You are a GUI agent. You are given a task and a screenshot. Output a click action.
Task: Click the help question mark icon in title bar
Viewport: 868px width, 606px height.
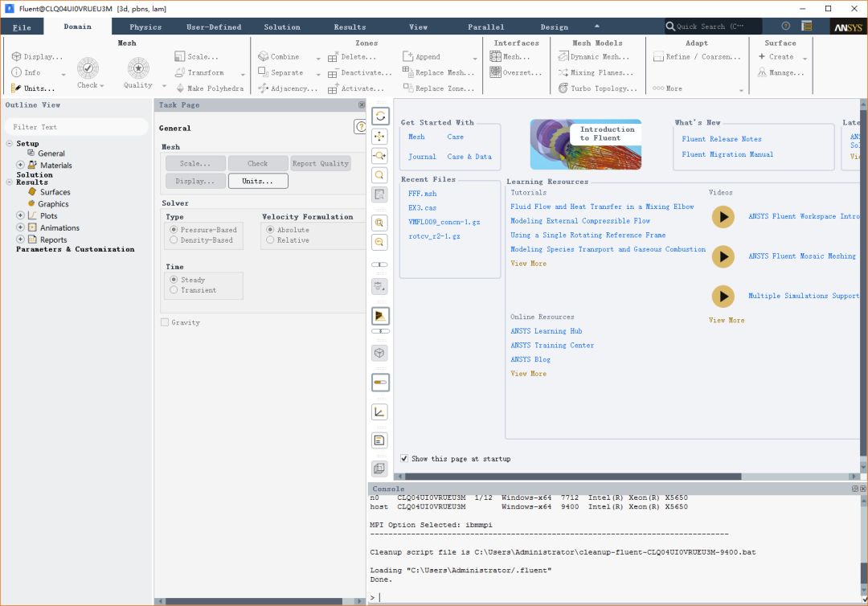(x=785, y=27)
